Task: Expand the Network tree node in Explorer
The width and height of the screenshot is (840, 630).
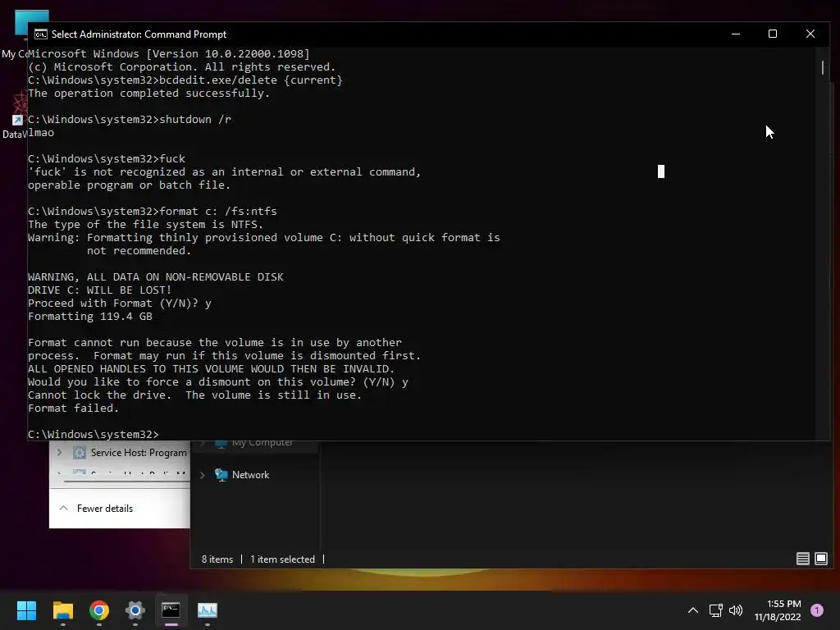Action: point(202,475)
